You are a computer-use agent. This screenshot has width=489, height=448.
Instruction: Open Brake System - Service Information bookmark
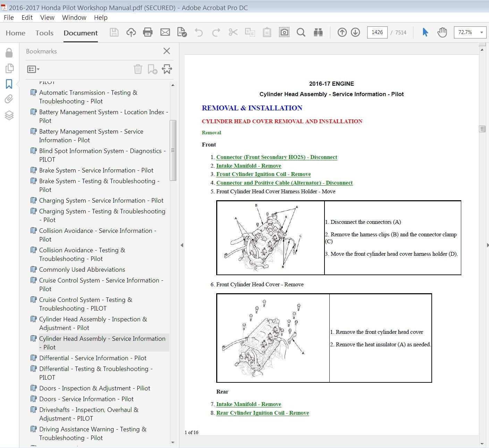click(96, 170)
